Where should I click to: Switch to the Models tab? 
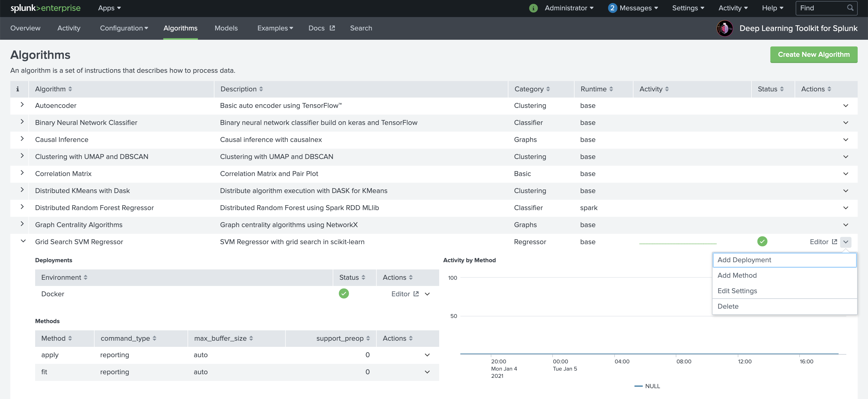[x=226, y=28]
